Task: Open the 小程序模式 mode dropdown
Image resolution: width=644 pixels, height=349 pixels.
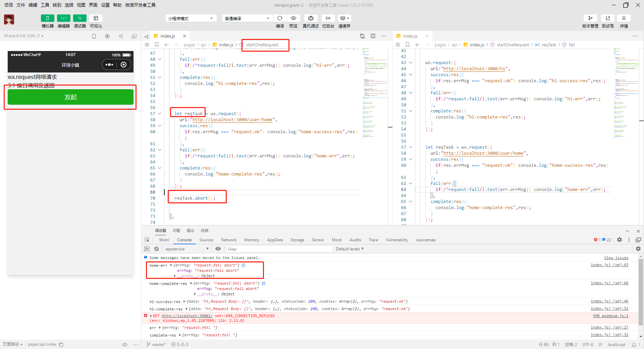Action: click(191, 18)
